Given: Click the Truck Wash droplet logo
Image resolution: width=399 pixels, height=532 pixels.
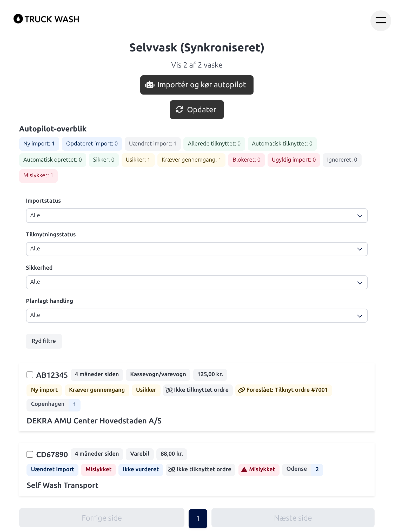Looking at the screenshot, I should tap(18, 19).
